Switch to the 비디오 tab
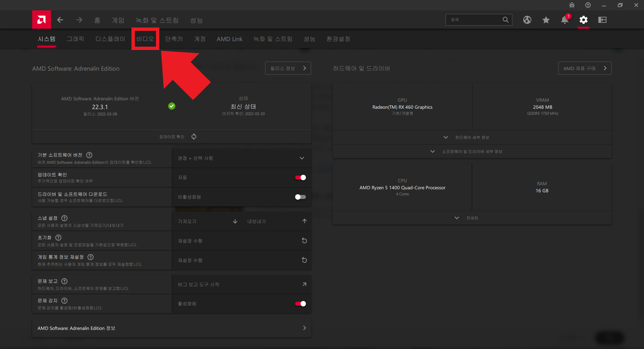The width and height of the screenshot is (644, 349). point(145,39)
